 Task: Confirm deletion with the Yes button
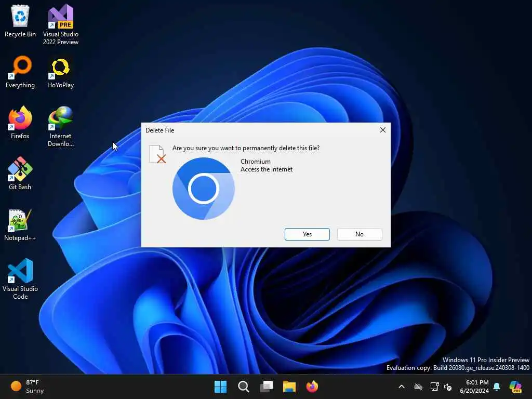pos(307,234)
